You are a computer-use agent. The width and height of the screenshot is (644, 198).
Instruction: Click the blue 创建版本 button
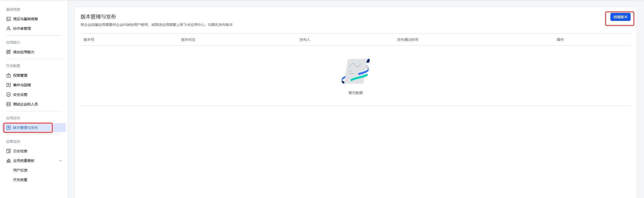(620, 17)
